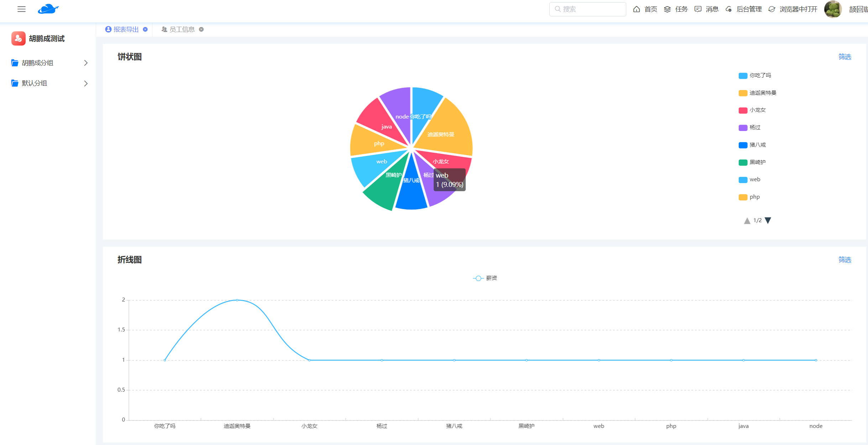Open 任务 from top navigation

681,9
